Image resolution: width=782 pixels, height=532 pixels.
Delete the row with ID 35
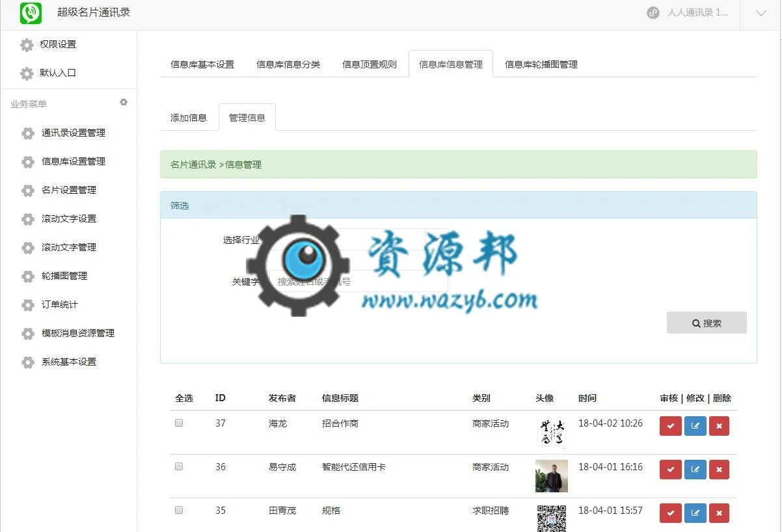(719, 513)
